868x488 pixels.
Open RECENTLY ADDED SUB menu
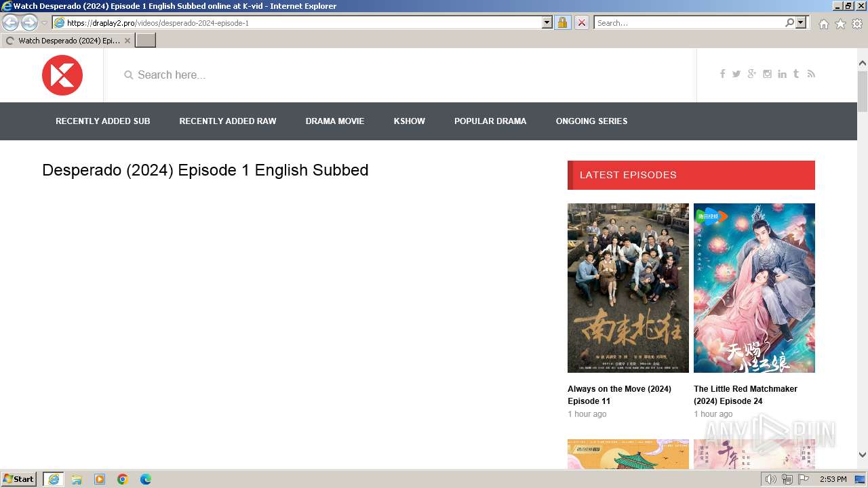[103, 121]
